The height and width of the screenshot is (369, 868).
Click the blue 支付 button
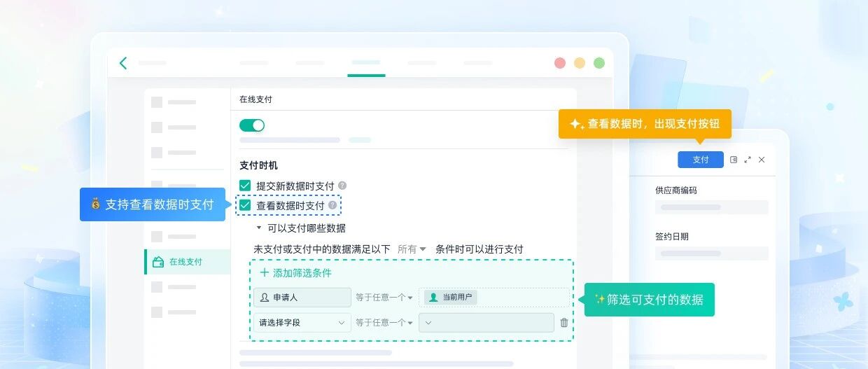(x=701, y=160)
